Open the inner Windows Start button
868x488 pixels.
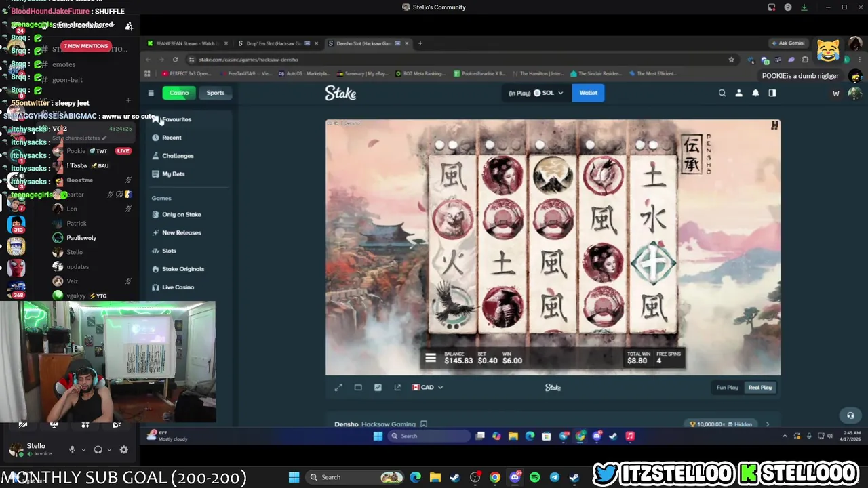tap(378, 436)
